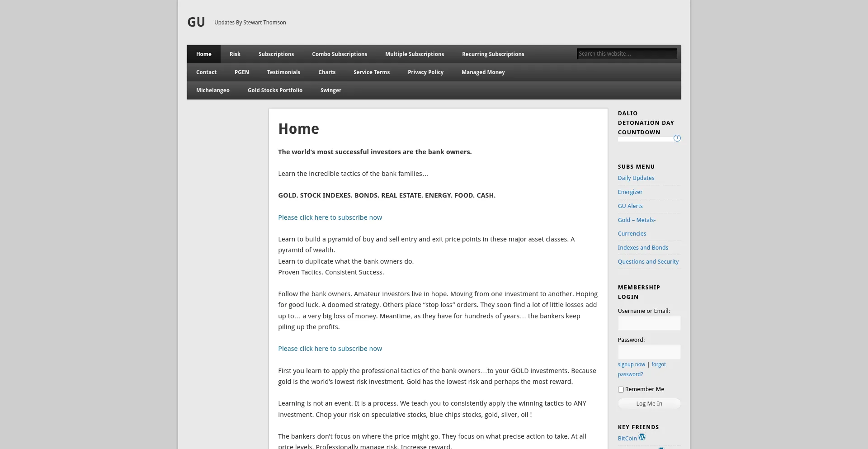The image size is (868, 449).
Task: Click the signup now link
Action: [x=631, y=364]
